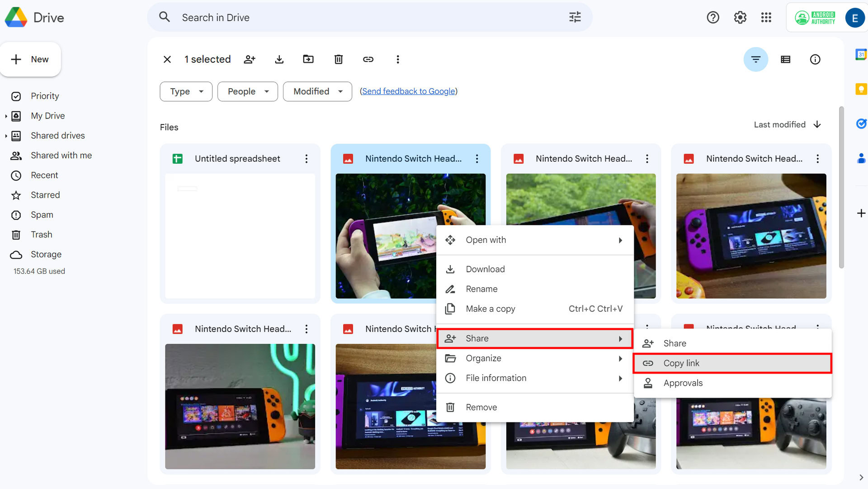Open Starred files
The width and height of the screenshot is (868, 489).
(45, 195)
